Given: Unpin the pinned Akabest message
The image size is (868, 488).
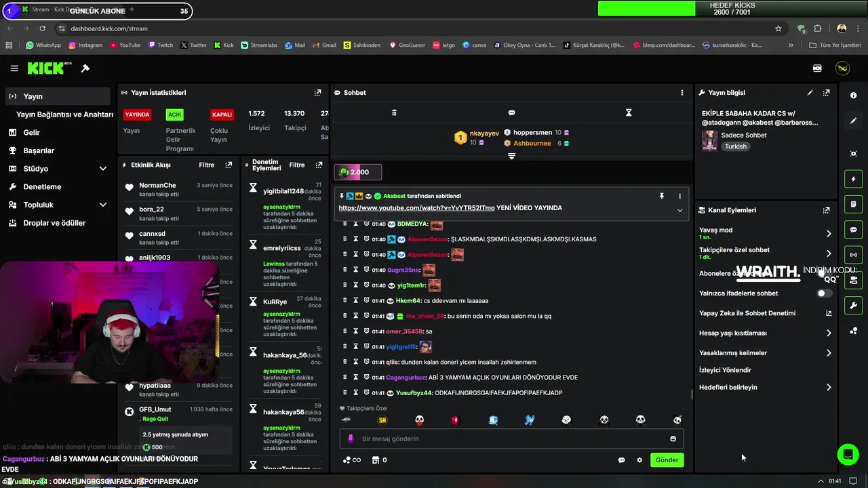Looking at the screenshot, I should [x=661, y=196].
